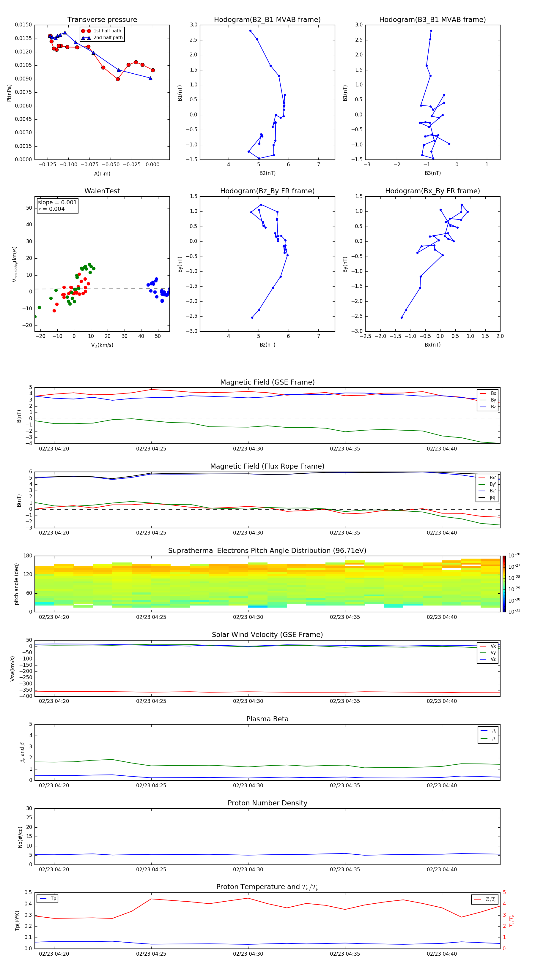Click the 'Np(#/cc)' y-axis label
Image resolution: width=535 pixels, height=980 pixels.
[x=20, y=837]
